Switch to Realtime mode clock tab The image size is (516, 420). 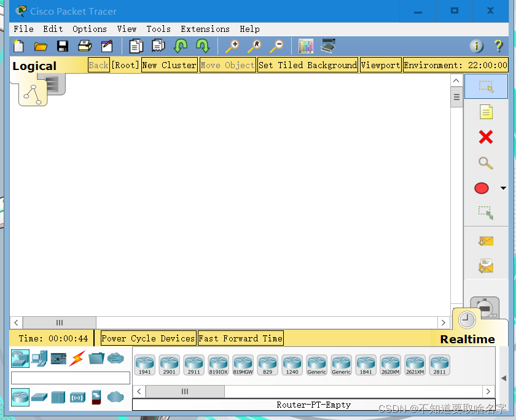pos(467,320)
